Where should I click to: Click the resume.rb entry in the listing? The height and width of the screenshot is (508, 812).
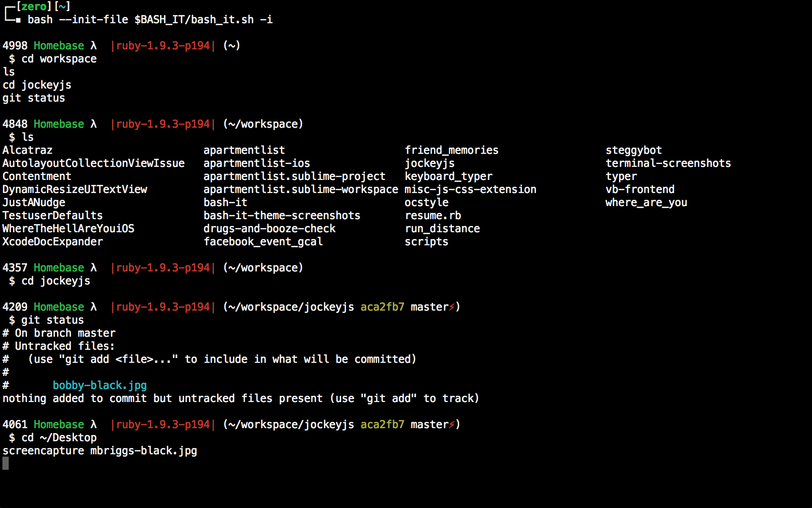tap(433, 215)
